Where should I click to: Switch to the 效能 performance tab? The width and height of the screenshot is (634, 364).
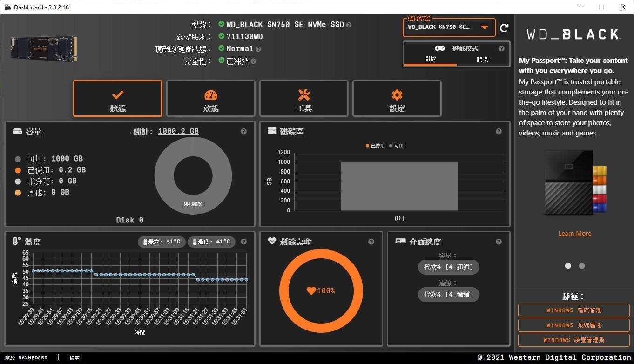pyautogui.click(x=210, y=99)
